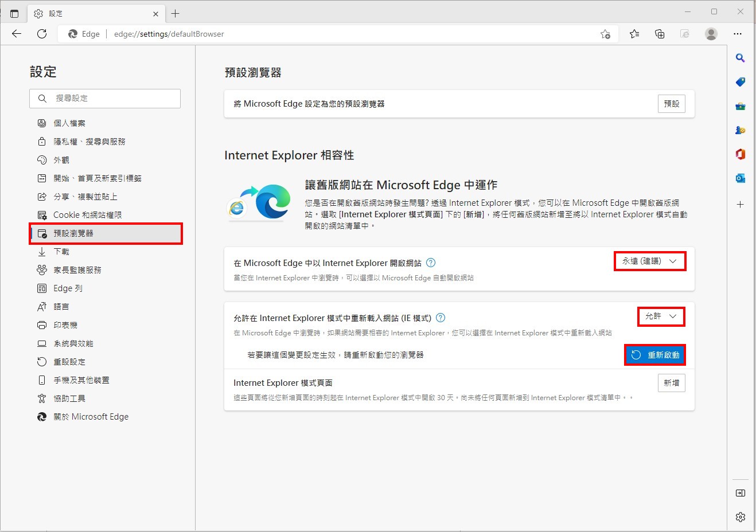
Task: Open sidebar settings gear icon
Action: tap(741, 517)
